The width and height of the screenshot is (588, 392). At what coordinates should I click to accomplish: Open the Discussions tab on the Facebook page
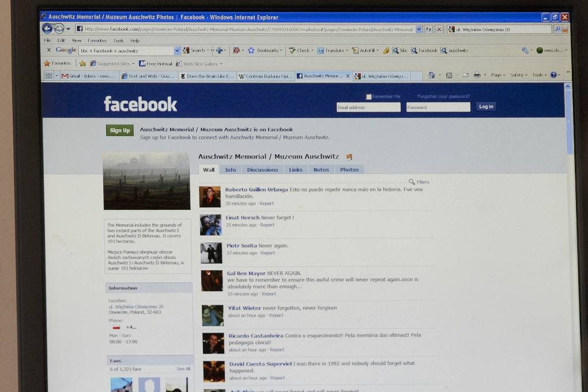point(262,169)
